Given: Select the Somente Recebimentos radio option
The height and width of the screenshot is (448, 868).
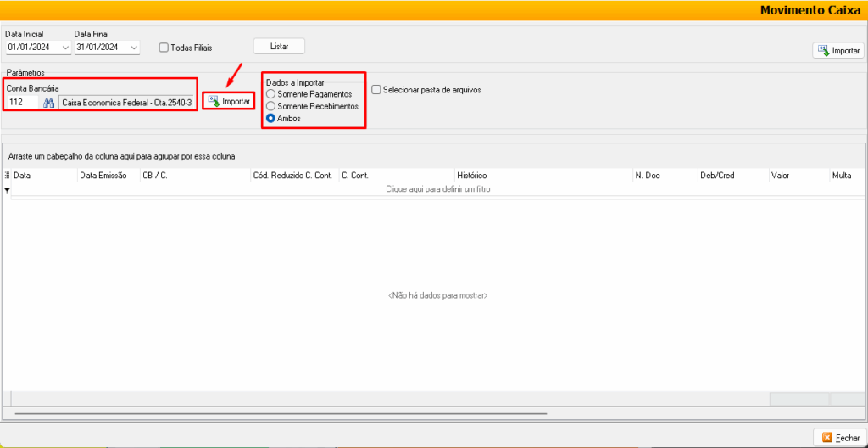Looking at the screenshot, I should pyautogui.click(x=271, y=107).
